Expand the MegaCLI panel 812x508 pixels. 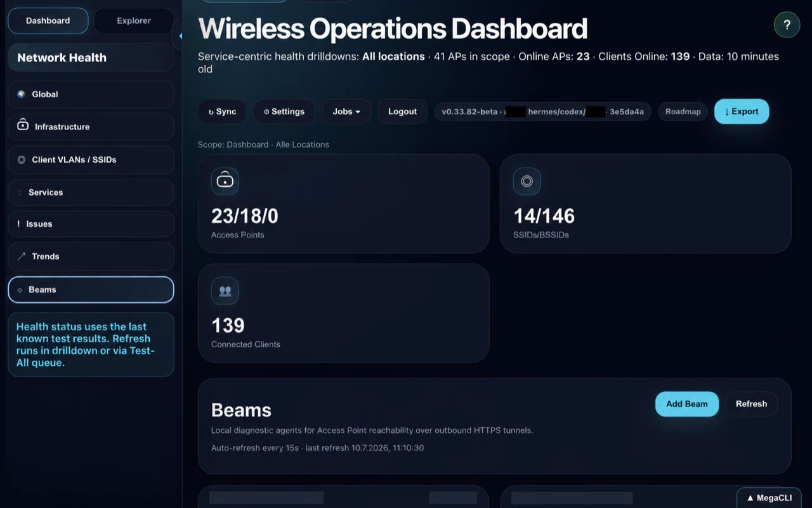769,498
